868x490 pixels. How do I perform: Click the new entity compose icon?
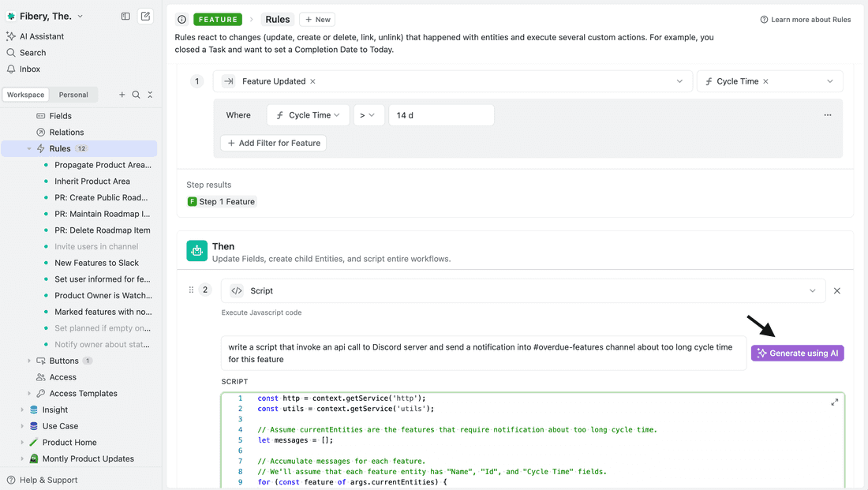pyautogui.click(x=145, y=16)
